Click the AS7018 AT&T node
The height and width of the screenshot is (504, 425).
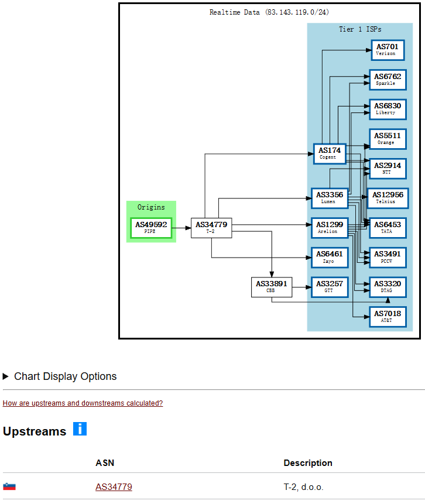click(387, 317)
